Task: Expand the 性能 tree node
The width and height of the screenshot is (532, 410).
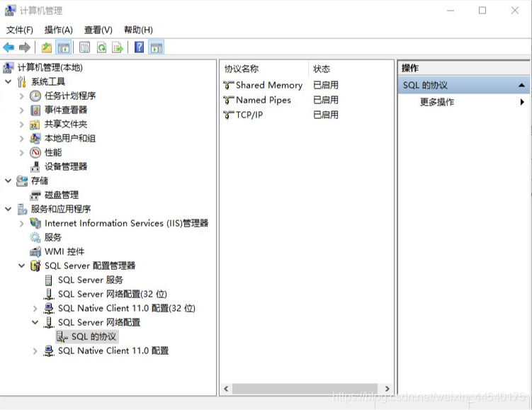Action: click(x=22, y=153)
